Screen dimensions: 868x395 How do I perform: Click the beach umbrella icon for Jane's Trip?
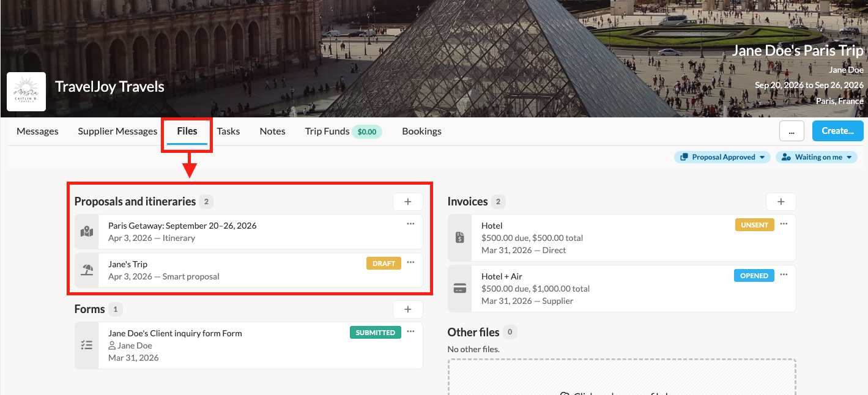(x=87, y=270)
